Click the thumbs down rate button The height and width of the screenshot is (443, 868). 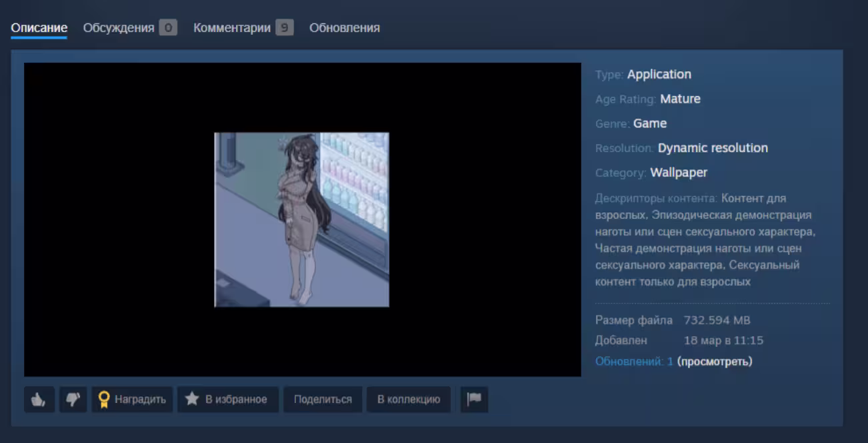tap(73, 400)
